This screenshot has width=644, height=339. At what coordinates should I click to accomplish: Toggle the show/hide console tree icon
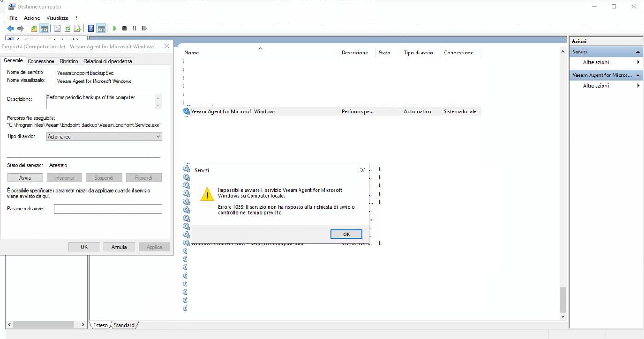click(44, 29)
